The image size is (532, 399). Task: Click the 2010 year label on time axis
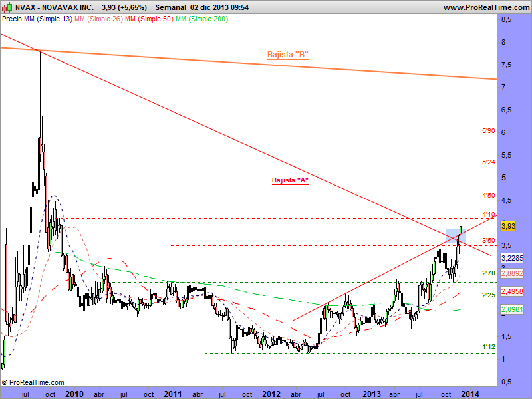point(74,394)
